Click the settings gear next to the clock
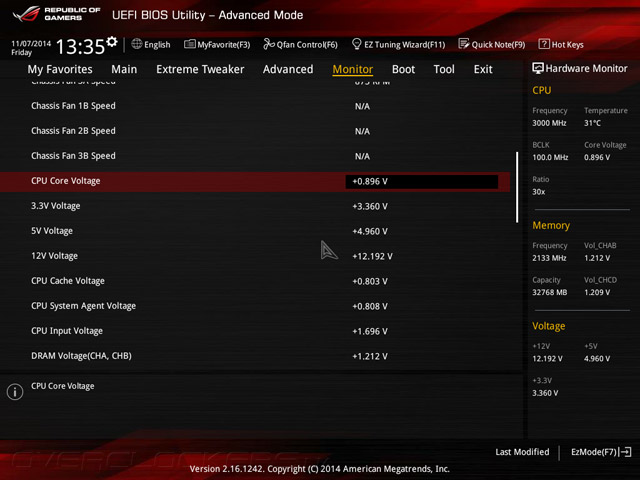Screen dimensions: 640x480 (x=112, y=42)
